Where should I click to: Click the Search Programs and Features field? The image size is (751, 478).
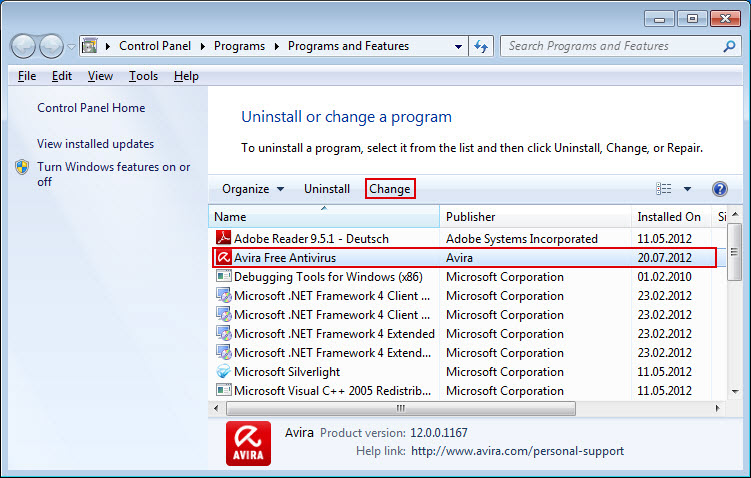pos(610,46)
